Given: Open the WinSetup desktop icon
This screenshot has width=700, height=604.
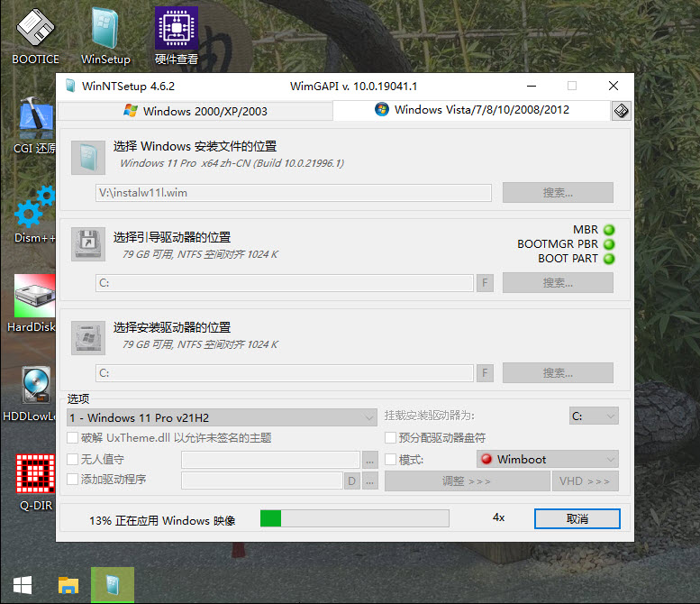Looking at the screenshot, I should coord(105,37).
